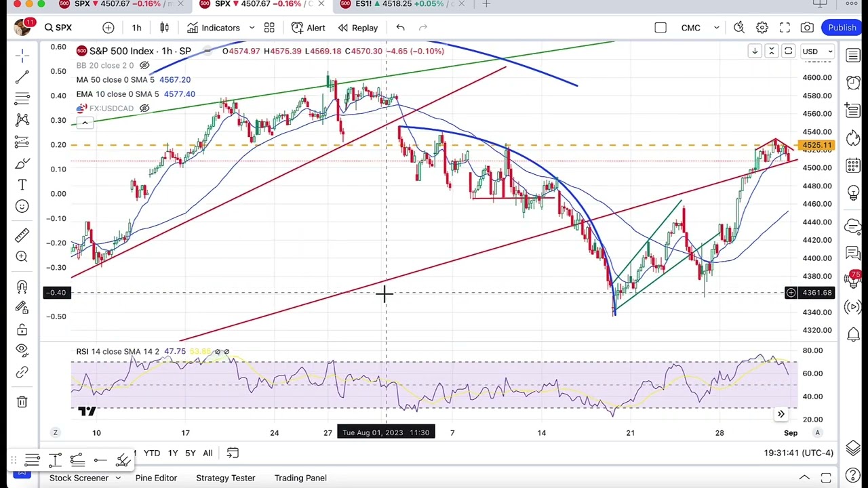Open chart settings gear
Screen dimensions: 868x488
tap(762, 28)
